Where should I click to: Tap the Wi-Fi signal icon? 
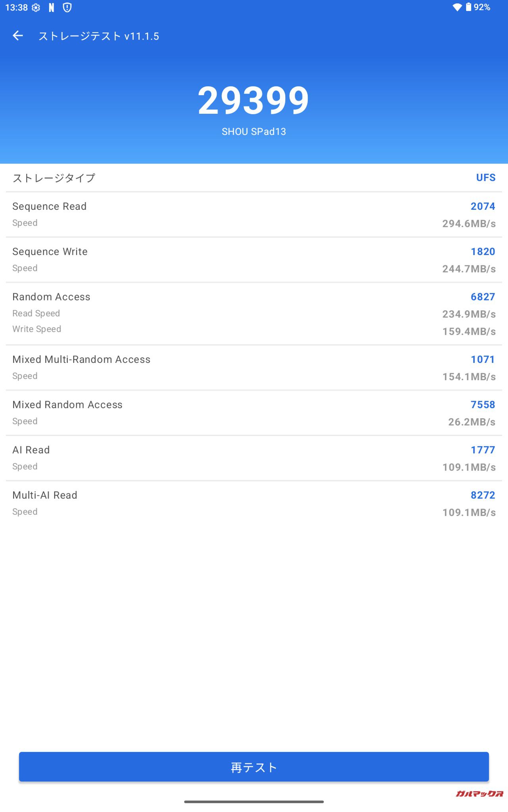(x=457, y=7)
